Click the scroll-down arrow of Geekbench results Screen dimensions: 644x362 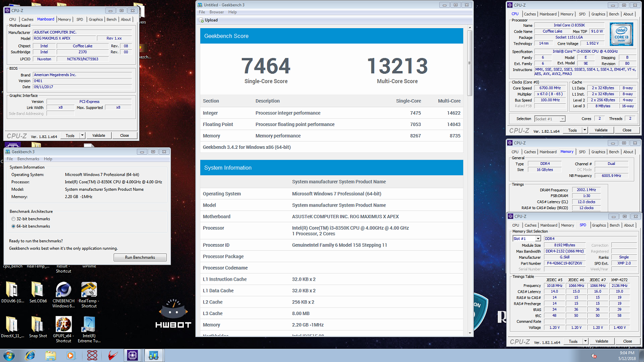pos(470,333)
